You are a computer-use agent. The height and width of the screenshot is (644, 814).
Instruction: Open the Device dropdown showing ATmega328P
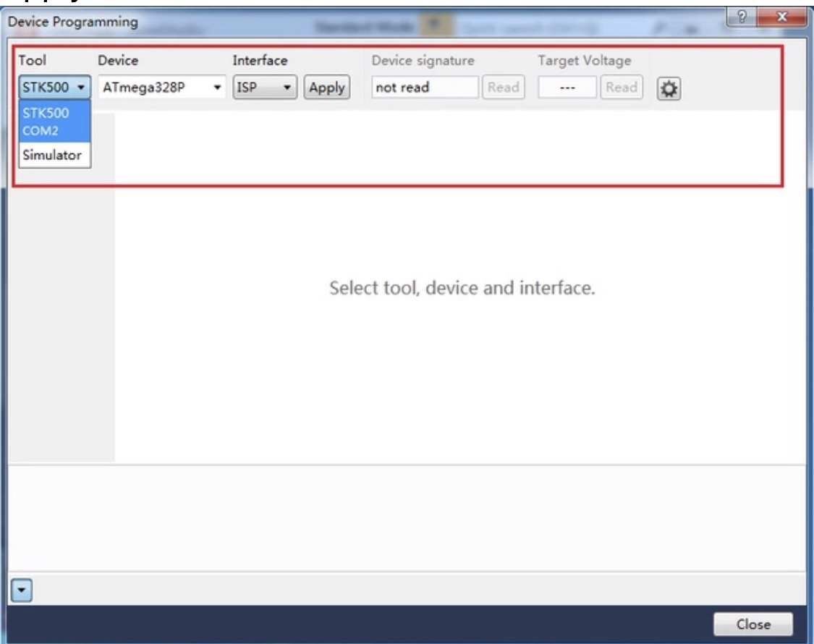coord(162,88)
